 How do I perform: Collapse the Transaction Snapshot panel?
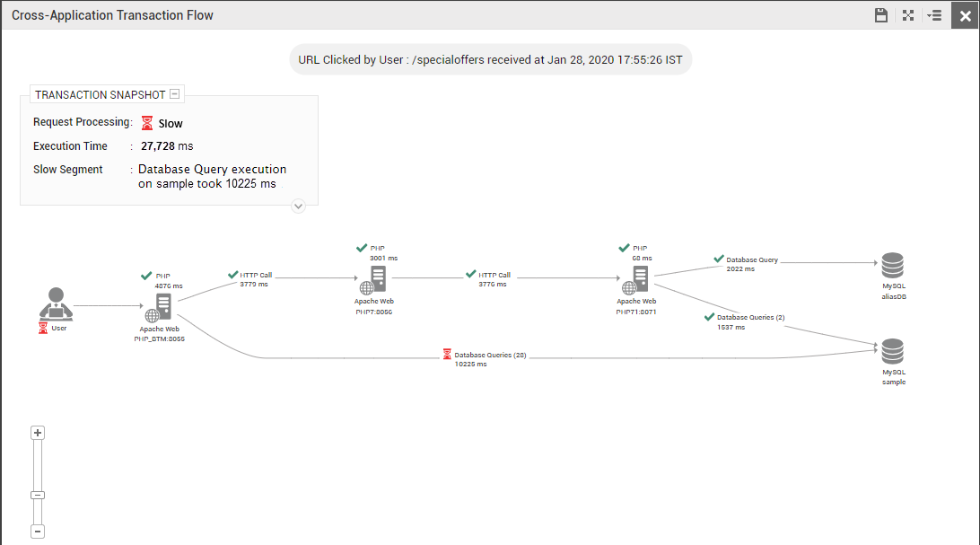(x=175, y=93)
